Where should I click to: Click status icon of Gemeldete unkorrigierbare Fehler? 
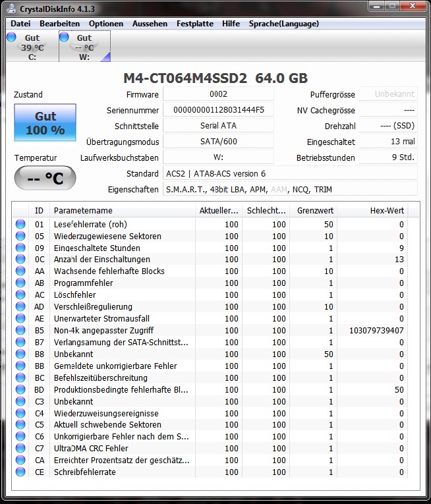click(20, 366)
